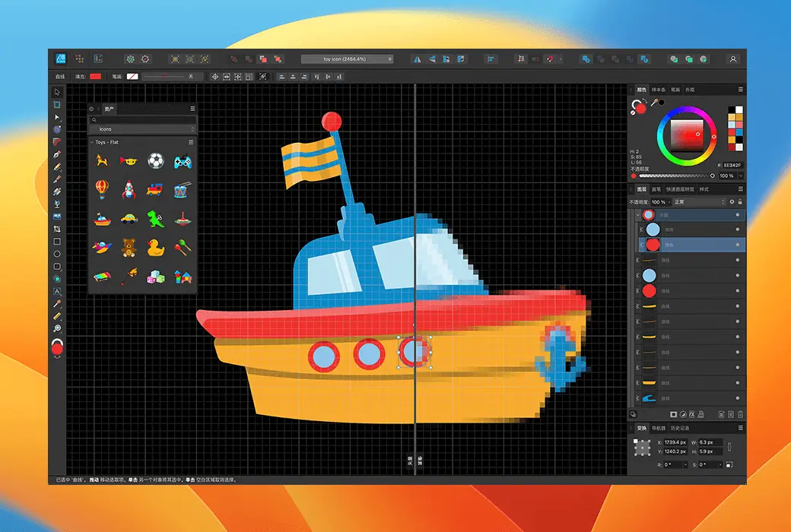Click Flip Vertical in top toolbar
This screenshot has height=532, width=791.
pyautogui.click(x=432, y=59)
